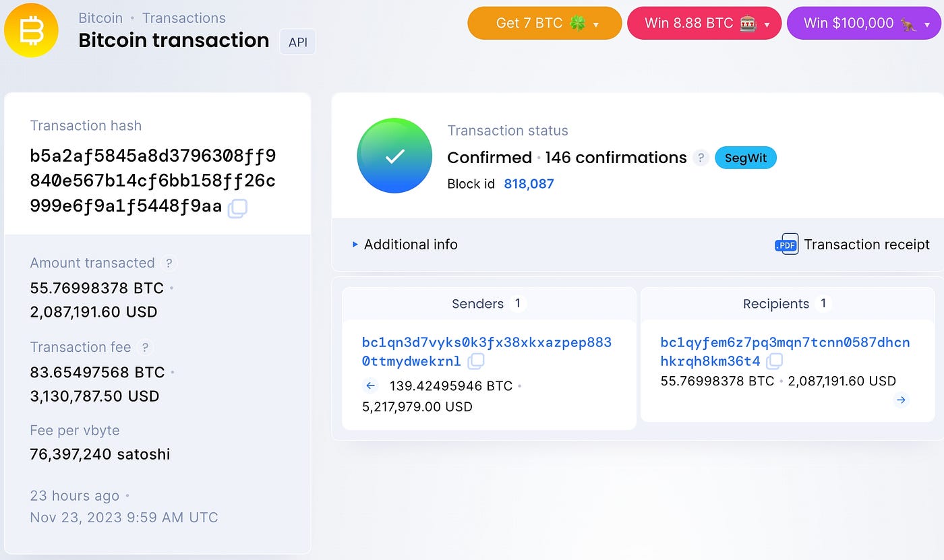The height and width of the screenshot is (560, 944).
Task: Click the PDF icon for transaction receipt
Action: (786, 245)
